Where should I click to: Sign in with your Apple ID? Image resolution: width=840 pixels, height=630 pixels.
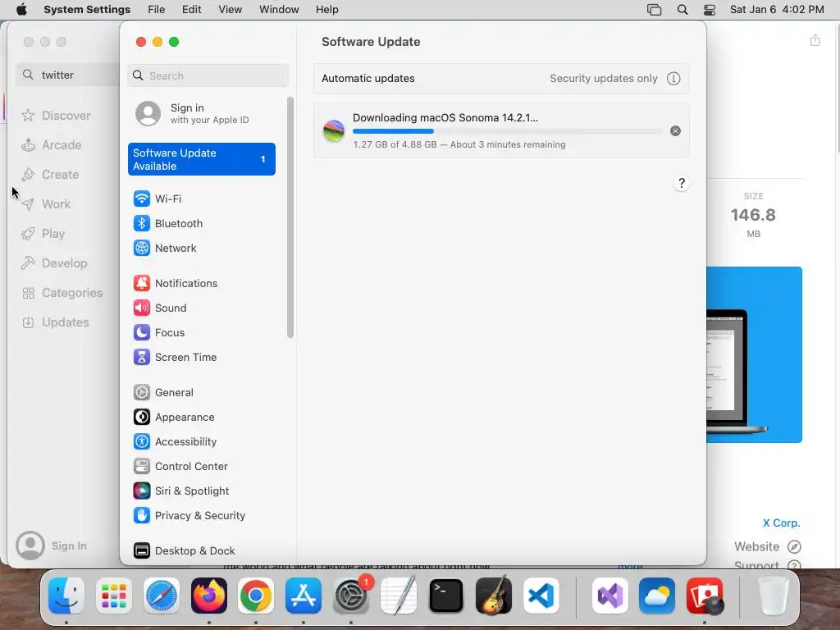click(x=202, y=113)
